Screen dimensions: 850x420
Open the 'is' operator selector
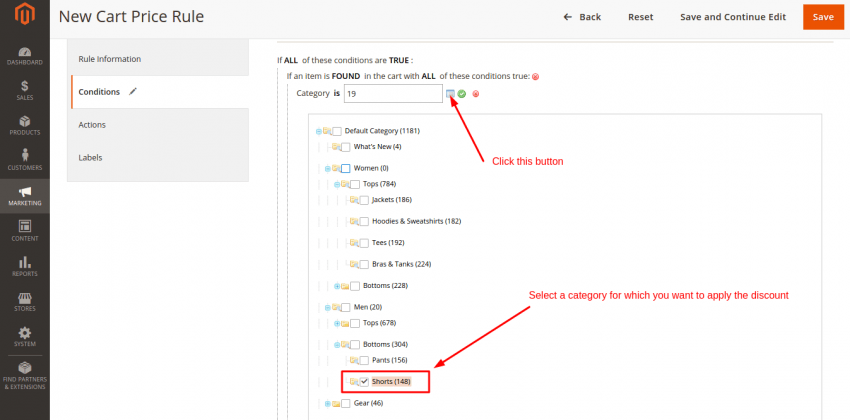click(x=337, y=94)
